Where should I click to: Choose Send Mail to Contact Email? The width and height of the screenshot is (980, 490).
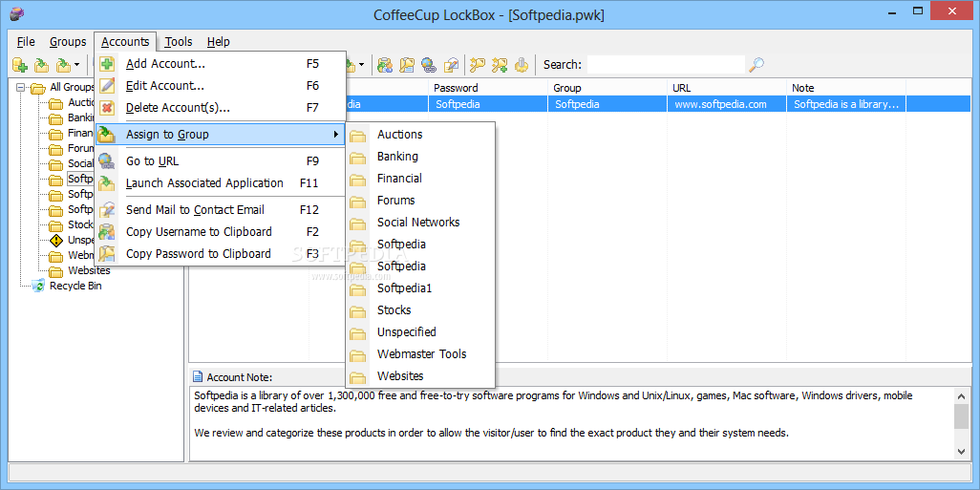[220, 210]
